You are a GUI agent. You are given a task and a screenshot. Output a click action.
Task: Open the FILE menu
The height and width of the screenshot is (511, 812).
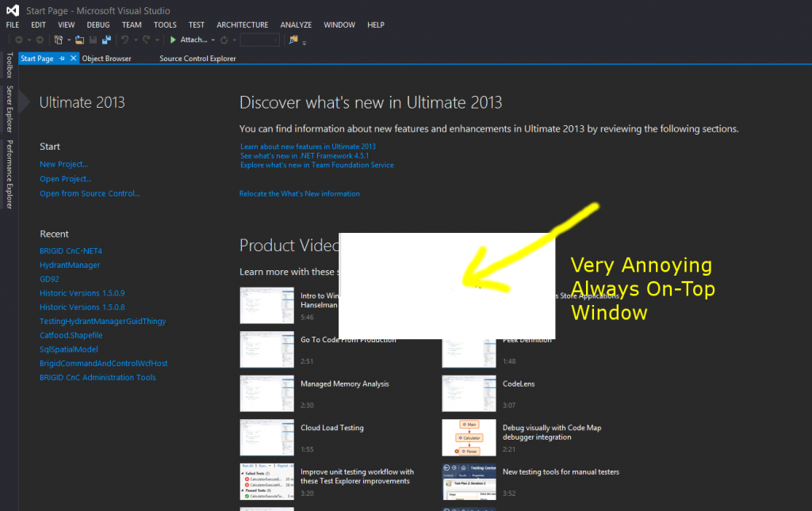[13, 25]
